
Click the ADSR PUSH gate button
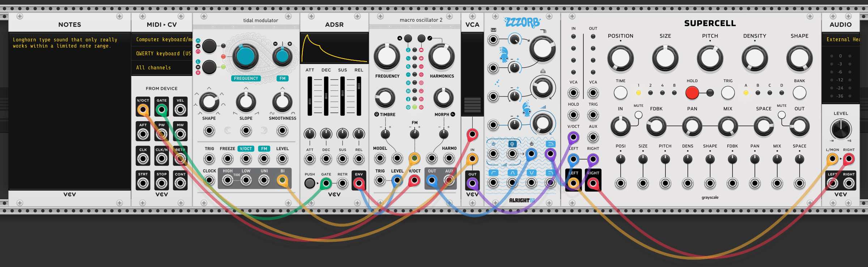[x=310, y=183]
